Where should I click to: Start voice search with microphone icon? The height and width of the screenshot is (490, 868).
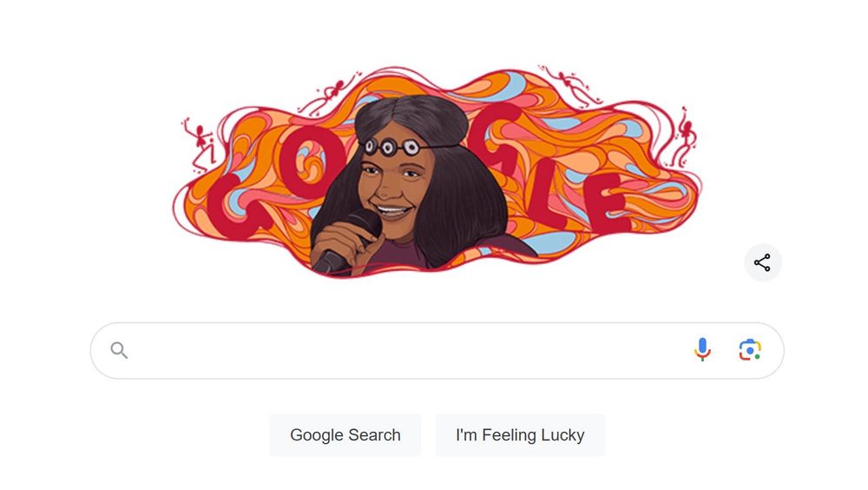(702, 350)
